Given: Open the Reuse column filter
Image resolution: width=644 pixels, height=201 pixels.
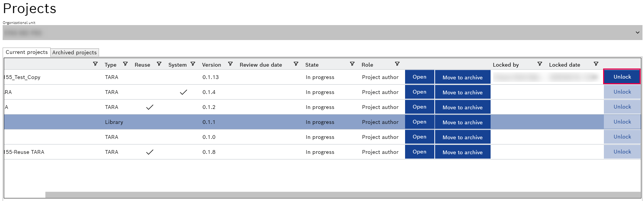Looking at the screenshot, I should [159, 64].
